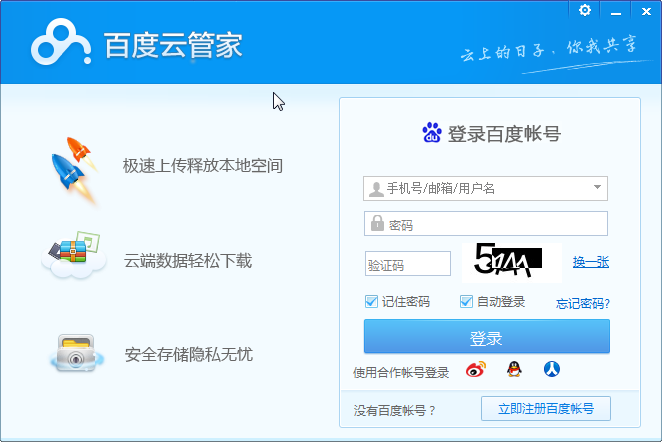Screen dimensions: 662x442
Task: Open settings via the gear icon
Action: click(x=585, y=10)
